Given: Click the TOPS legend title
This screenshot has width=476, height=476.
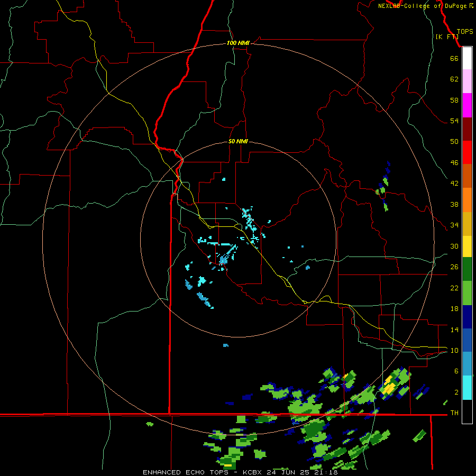Looking at the screenshot, I should 465,32.
